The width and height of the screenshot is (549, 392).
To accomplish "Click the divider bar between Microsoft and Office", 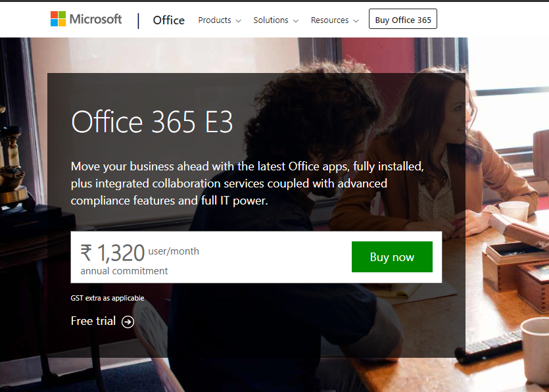I will pos(138,20).
